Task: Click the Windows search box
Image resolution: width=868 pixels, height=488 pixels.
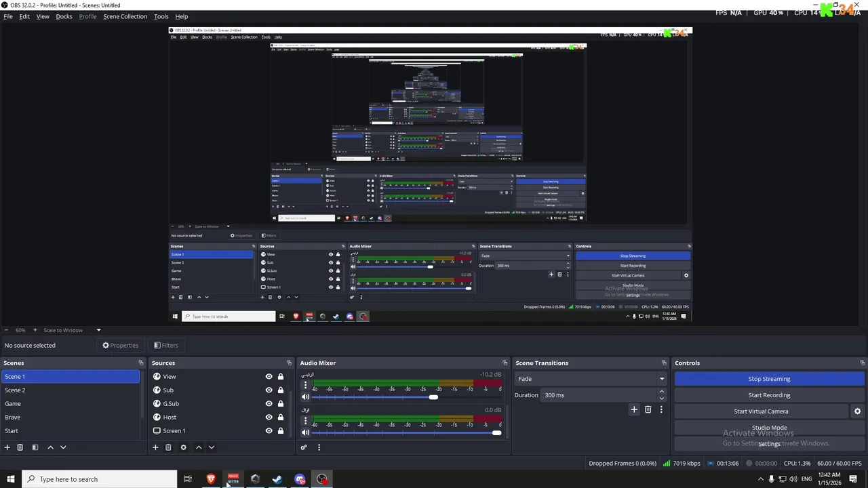Action: coord(100,479)
